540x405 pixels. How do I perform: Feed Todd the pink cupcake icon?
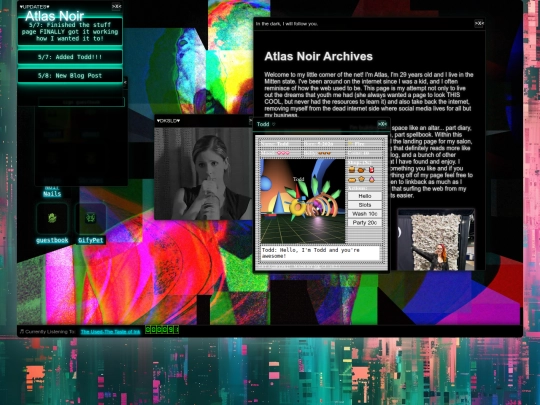tap(371, 179)
